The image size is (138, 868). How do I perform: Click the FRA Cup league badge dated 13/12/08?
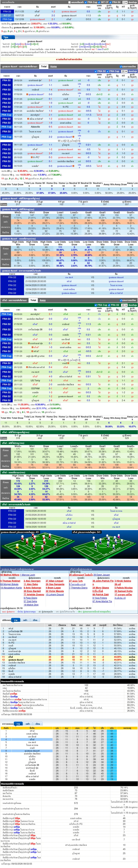tap(7, 20)
